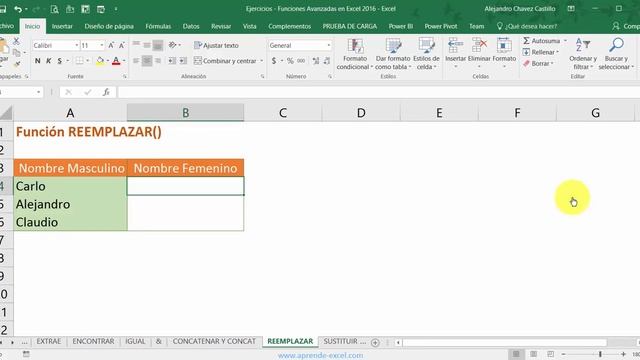Screen dimensions: 640x360
Task: Open ribbon display options icon
Action: [571, 9]
